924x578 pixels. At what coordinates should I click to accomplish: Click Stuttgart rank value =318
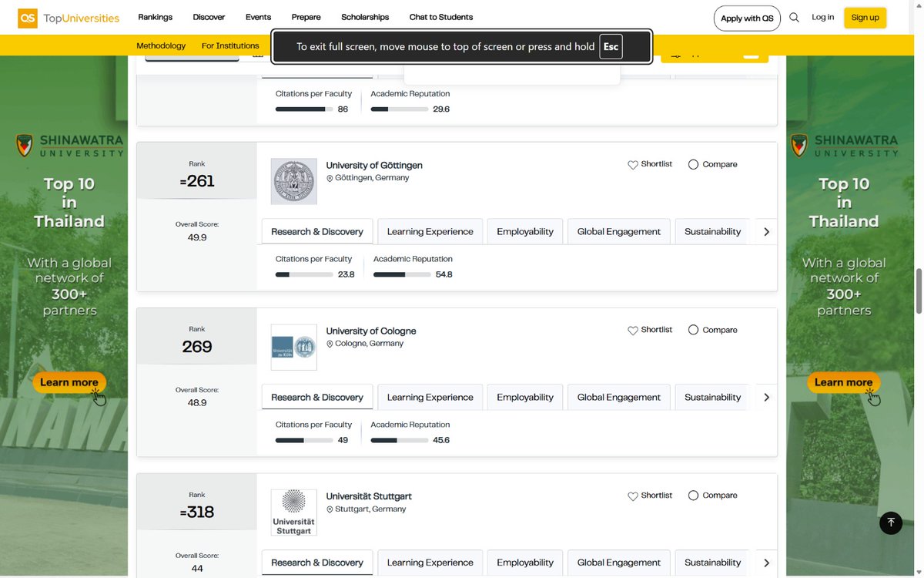[197, 512]
